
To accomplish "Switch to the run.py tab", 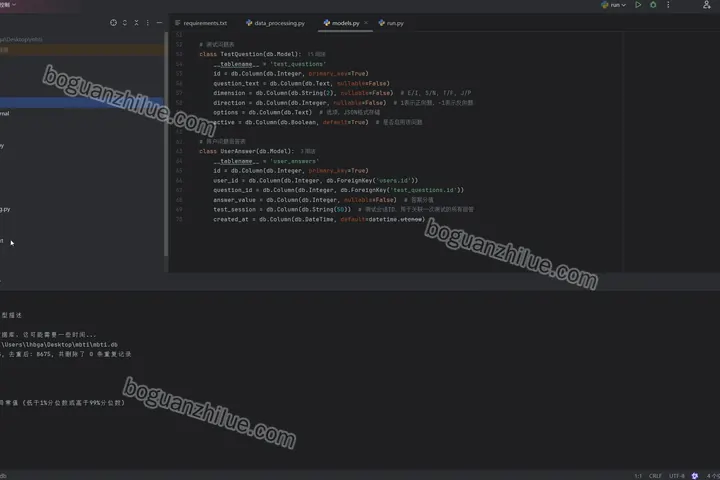I will click(391, 23).
